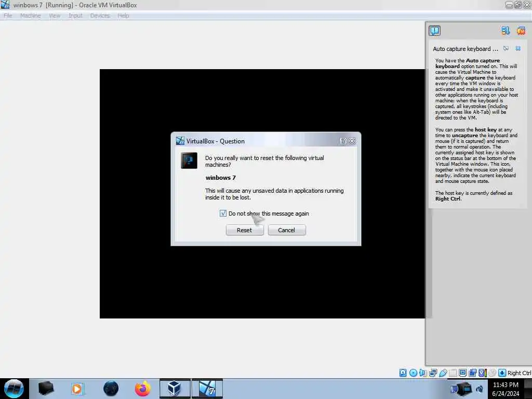This screenshot has height=399, width=532.
Task: Click the dark globe icon on taskbar
Action: (111, 389)
